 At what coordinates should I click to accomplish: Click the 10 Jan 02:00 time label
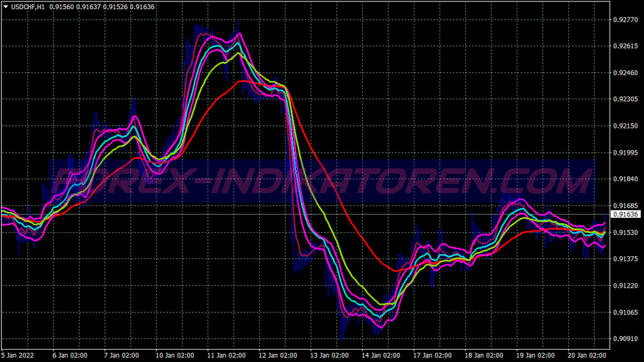click(x=175, y=355)
